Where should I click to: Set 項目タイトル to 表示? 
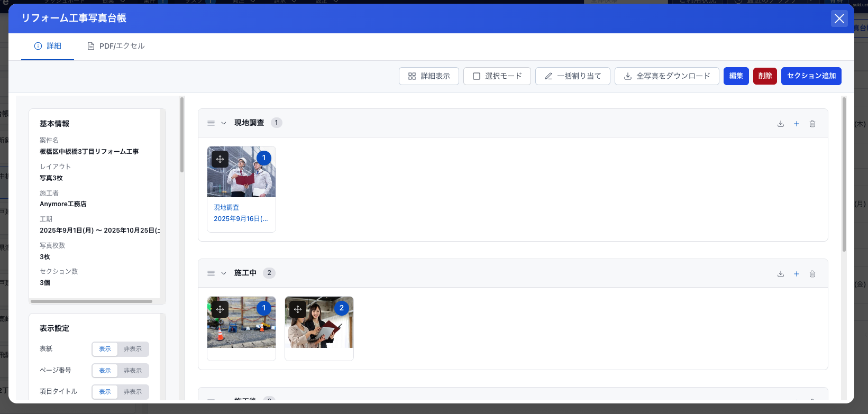pyautogui.click(x=105, y=392)
